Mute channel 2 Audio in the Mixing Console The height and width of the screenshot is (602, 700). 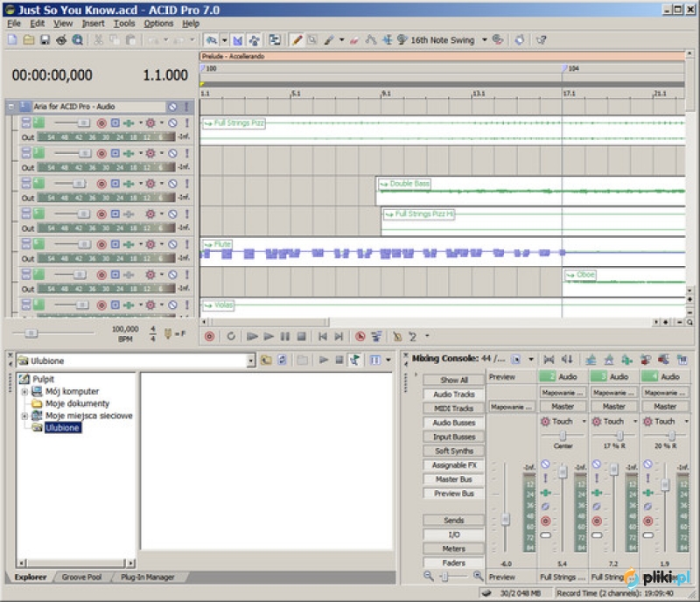[545, 464]
